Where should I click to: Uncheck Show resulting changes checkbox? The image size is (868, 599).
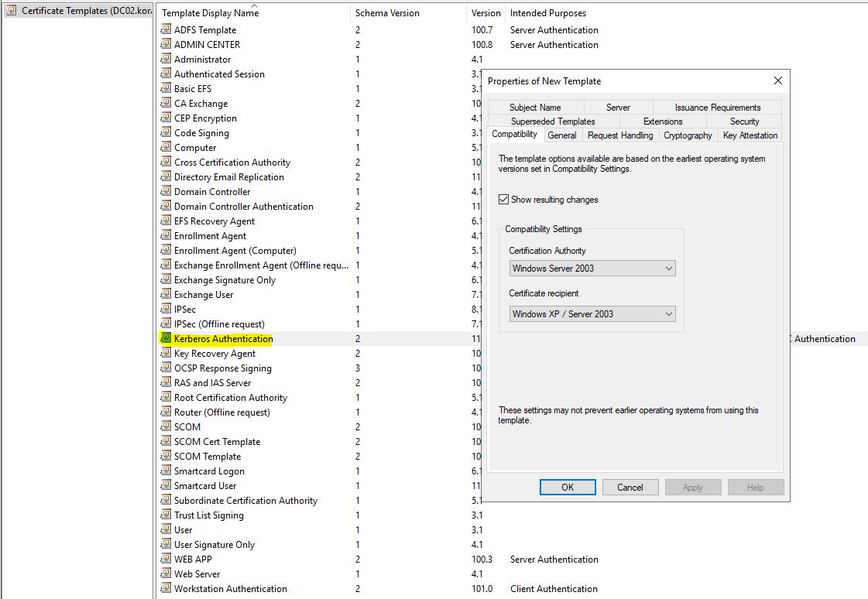504,200
